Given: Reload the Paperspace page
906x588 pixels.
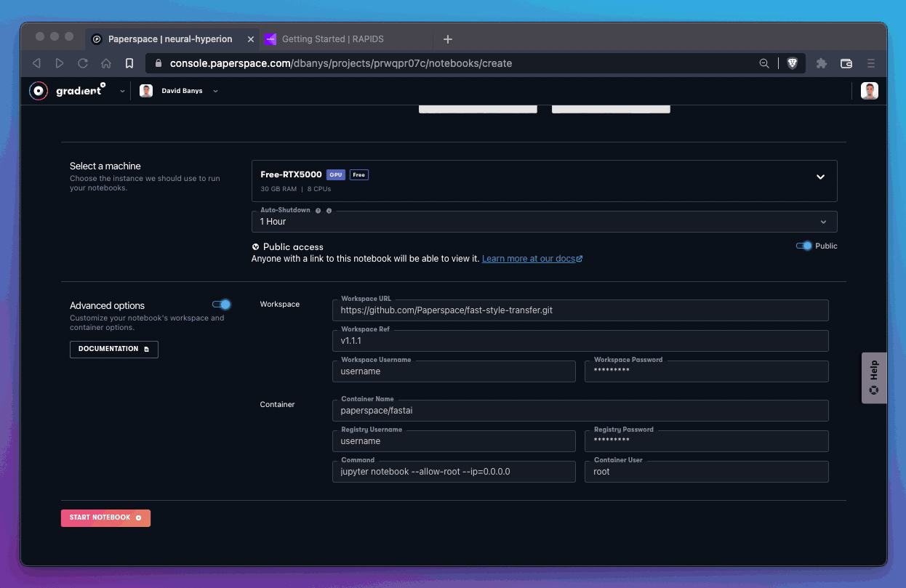Looking at the screenshot, I should [83, 63].
